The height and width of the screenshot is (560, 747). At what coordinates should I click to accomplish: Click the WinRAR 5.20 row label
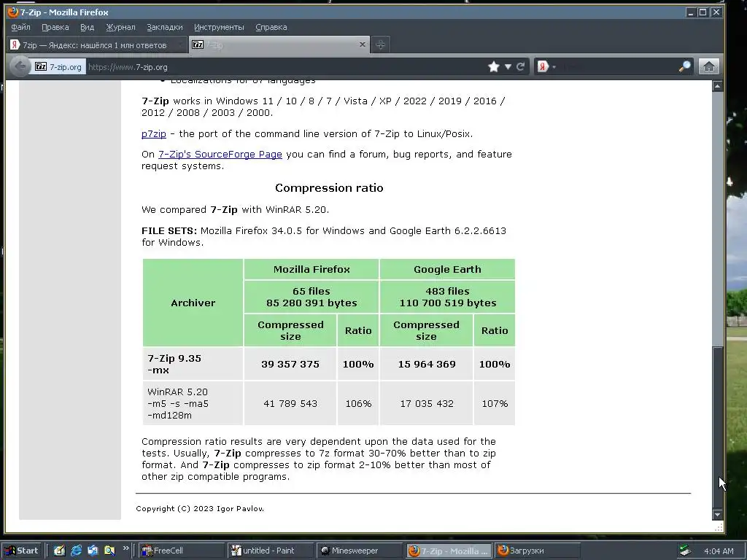tap(193, 403)
